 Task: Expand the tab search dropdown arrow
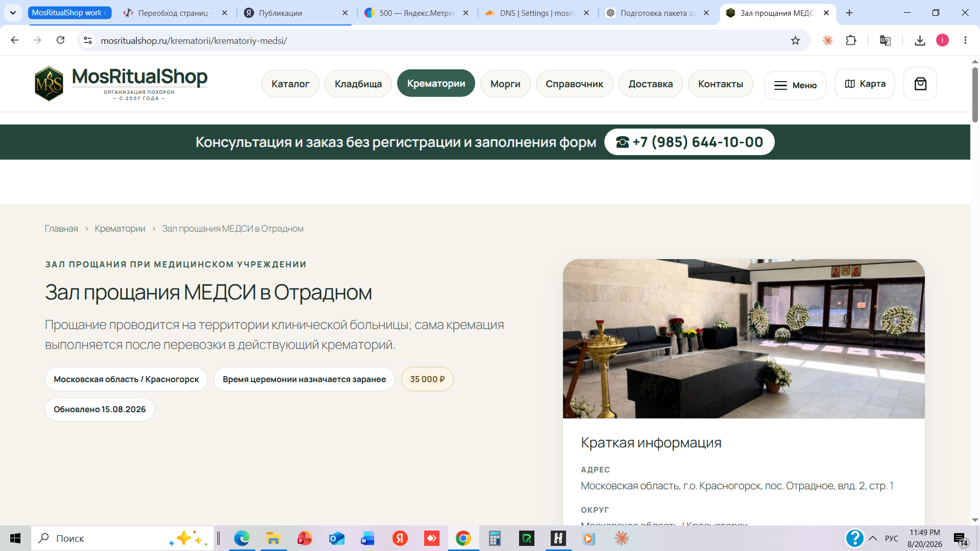point(13,13)
